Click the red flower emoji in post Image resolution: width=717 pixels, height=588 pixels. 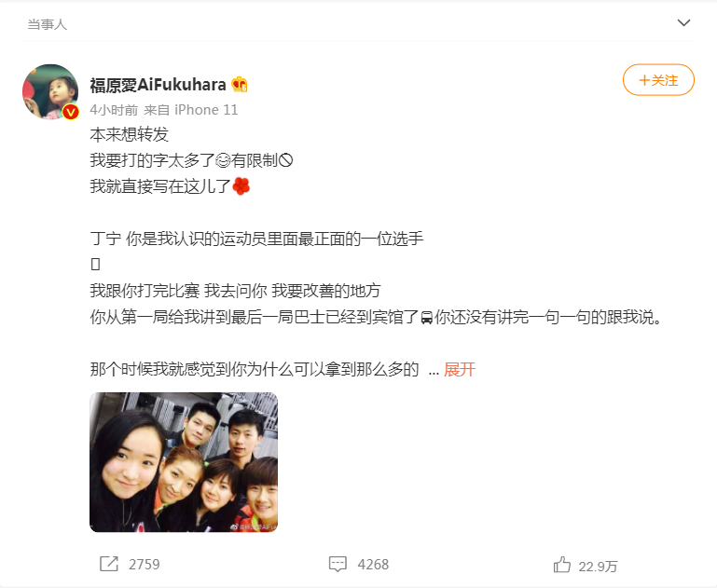[241, 186]
